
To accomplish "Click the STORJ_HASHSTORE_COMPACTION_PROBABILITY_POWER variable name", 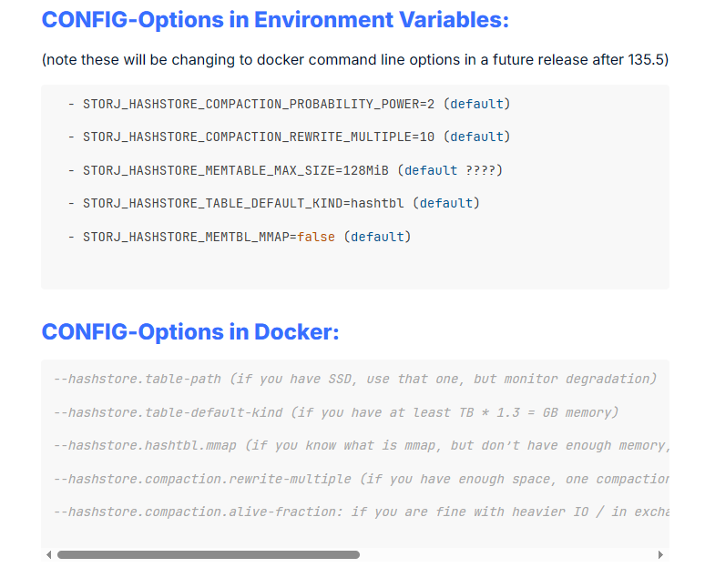I will 250,104.
